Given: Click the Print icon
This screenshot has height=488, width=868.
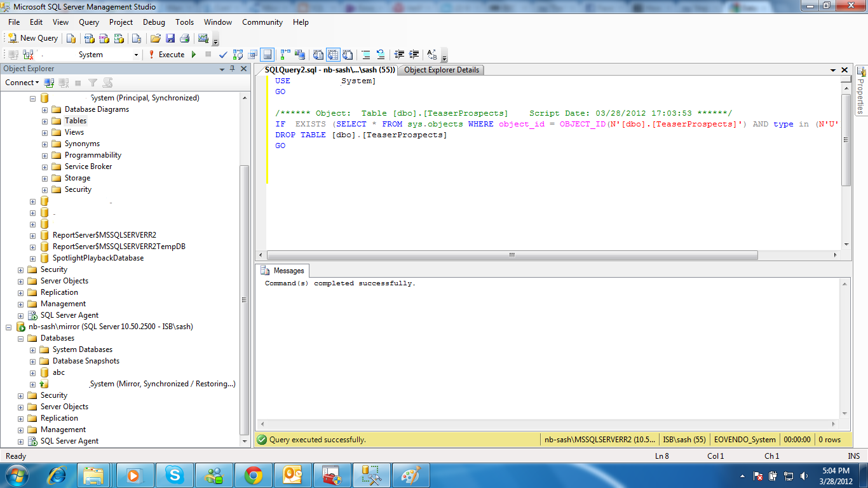Looking at the screenshot, I should tap(184, 37).
